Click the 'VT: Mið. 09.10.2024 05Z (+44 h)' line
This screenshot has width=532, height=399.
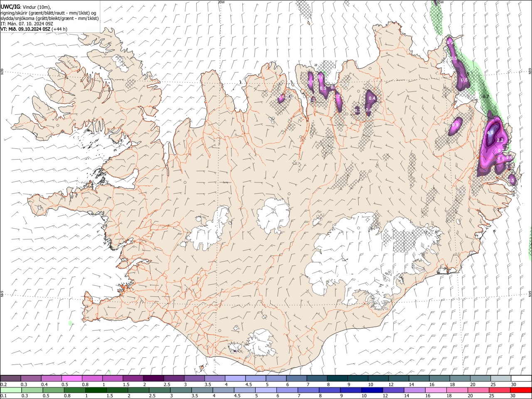[x=34, y=29]
